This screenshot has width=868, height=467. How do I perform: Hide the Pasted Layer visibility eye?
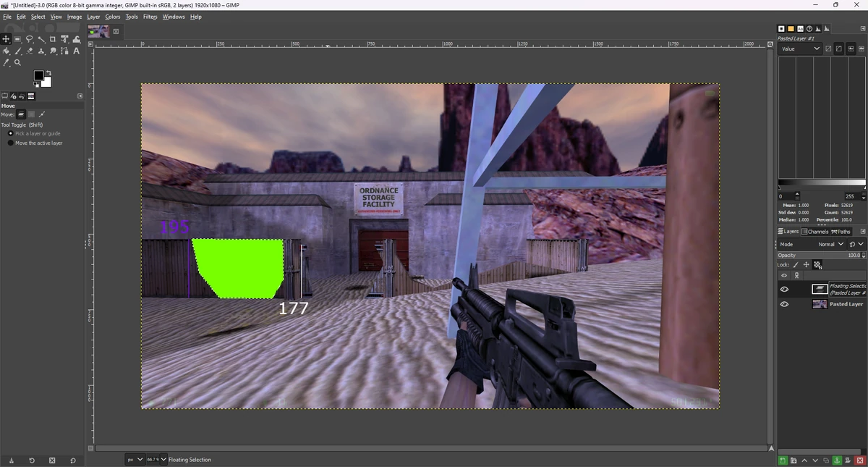pos(784,304)
